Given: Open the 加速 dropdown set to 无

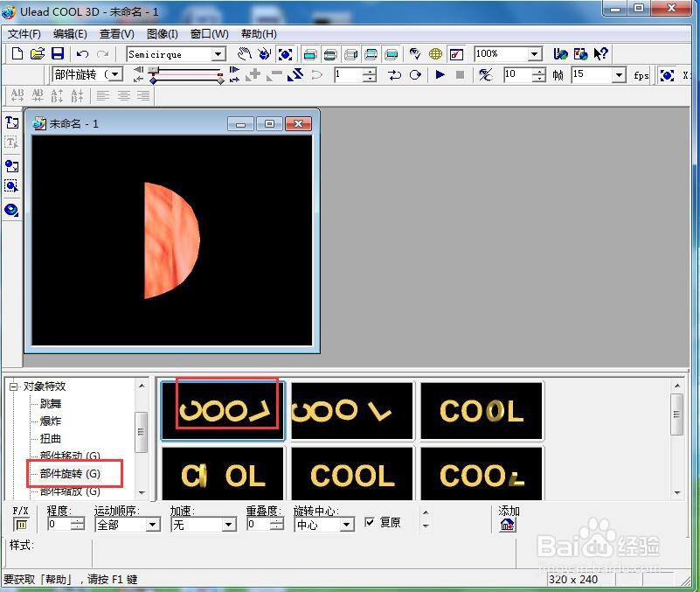Looking at the screenshot, I should [x=229, y=525].
